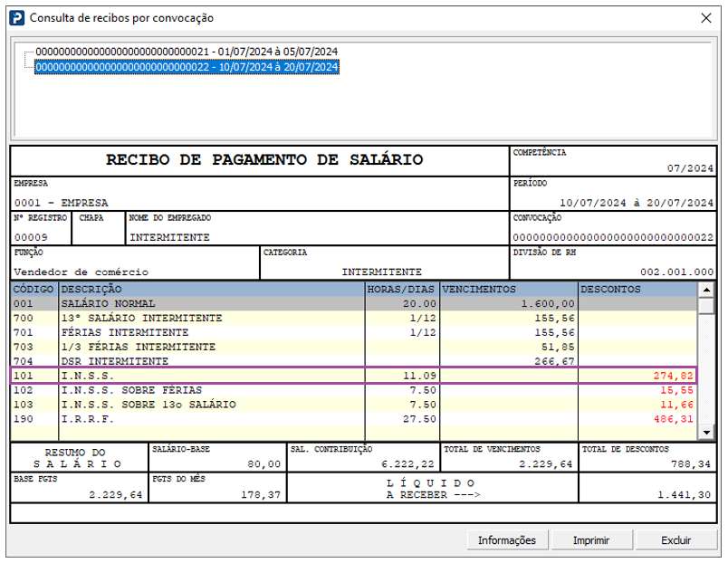Click the 51,85 vencimentos value

pos(558,347)
